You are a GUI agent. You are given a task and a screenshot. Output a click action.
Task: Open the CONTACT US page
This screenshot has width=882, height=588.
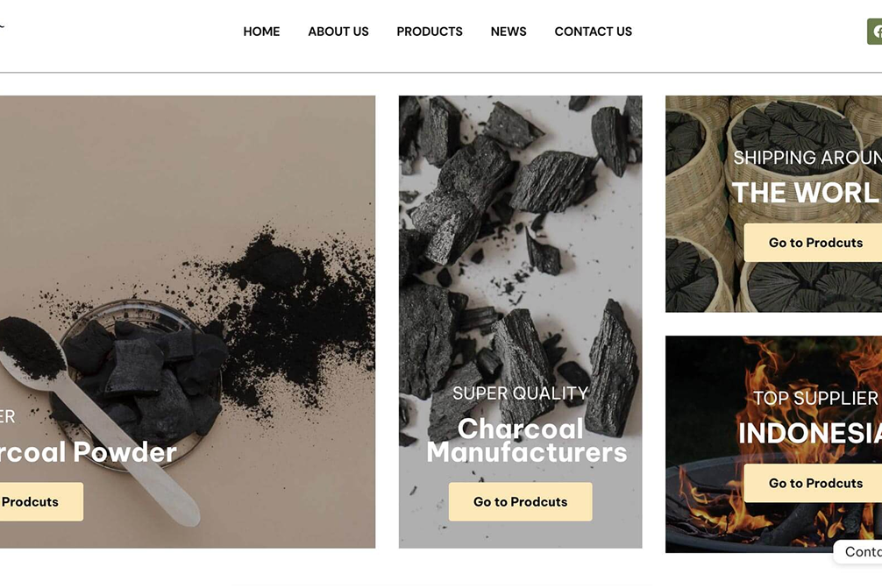pos(594,32)
